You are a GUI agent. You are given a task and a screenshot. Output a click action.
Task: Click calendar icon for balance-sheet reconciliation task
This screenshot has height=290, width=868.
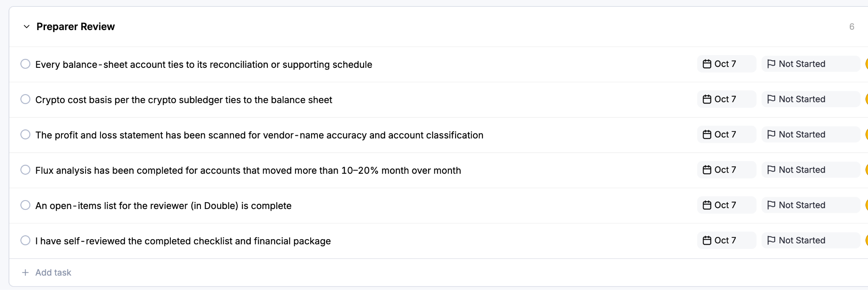click(x=707, y=64)
